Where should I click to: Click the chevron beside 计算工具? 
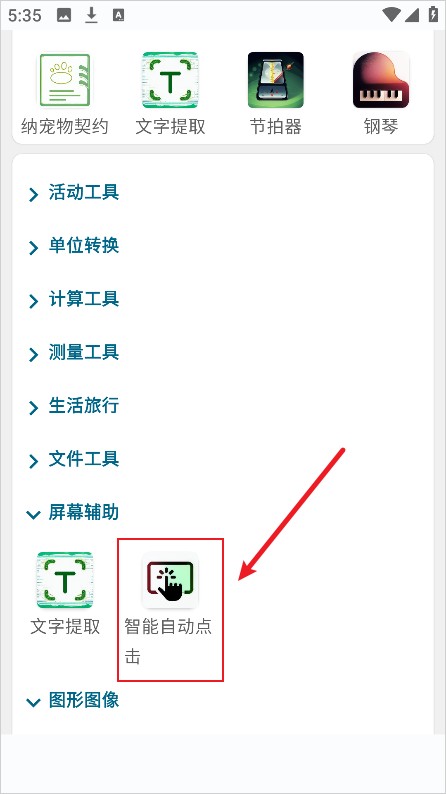33,301
